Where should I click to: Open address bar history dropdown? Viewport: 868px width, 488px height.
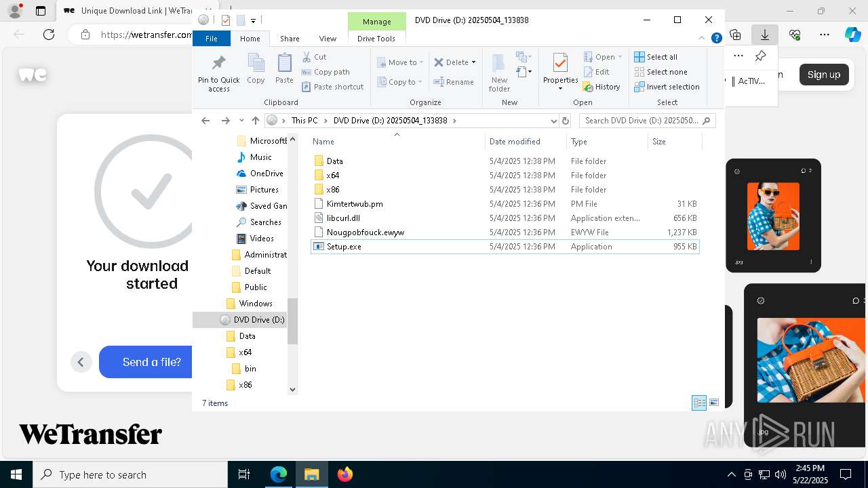[x=554, y=121]
